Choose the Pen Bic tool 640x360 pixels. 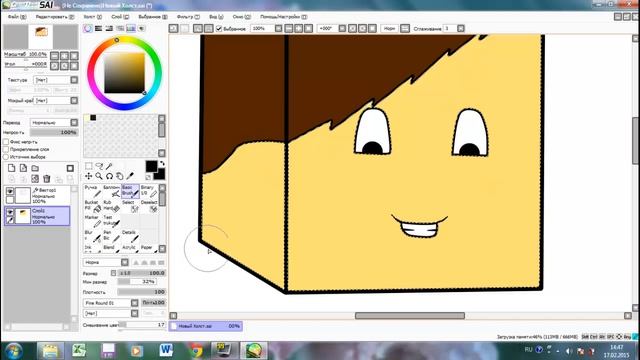tap(111, 236)
